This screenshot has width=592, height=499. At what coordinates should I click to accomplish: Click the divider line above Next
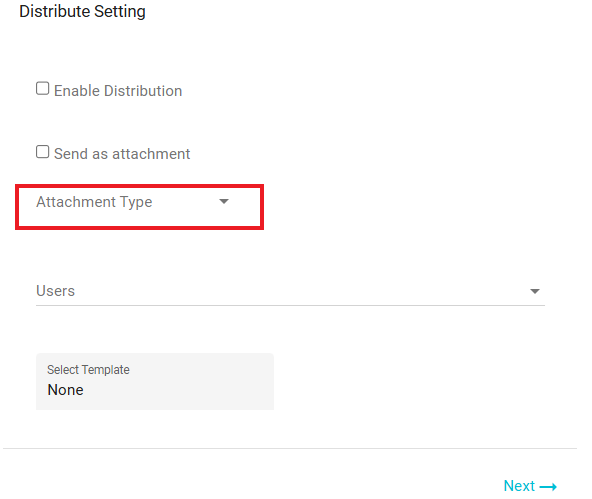290,448
